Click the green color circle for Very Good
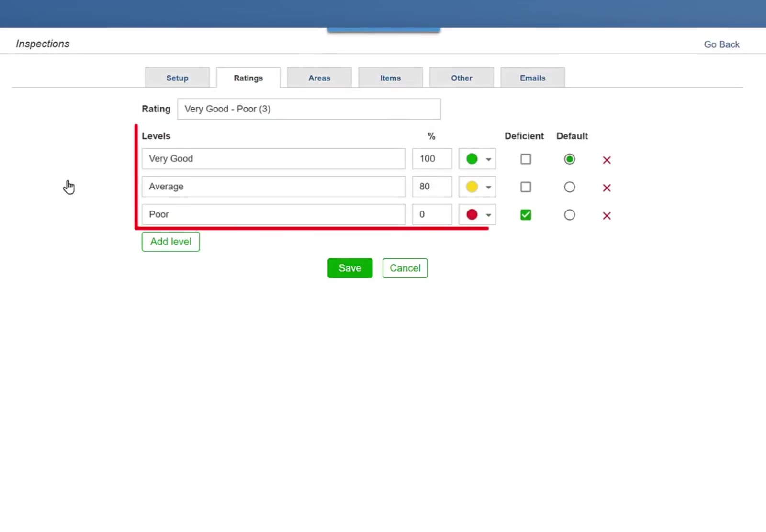Image resolution: width=766 pixels, height=532 pixels. (x=472, y=159)
